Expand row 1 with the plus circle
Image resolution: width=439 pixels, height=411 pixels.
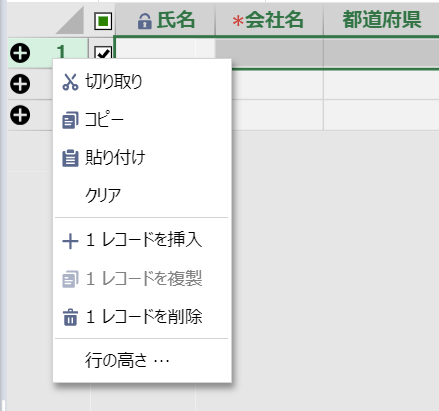point(20,53)
